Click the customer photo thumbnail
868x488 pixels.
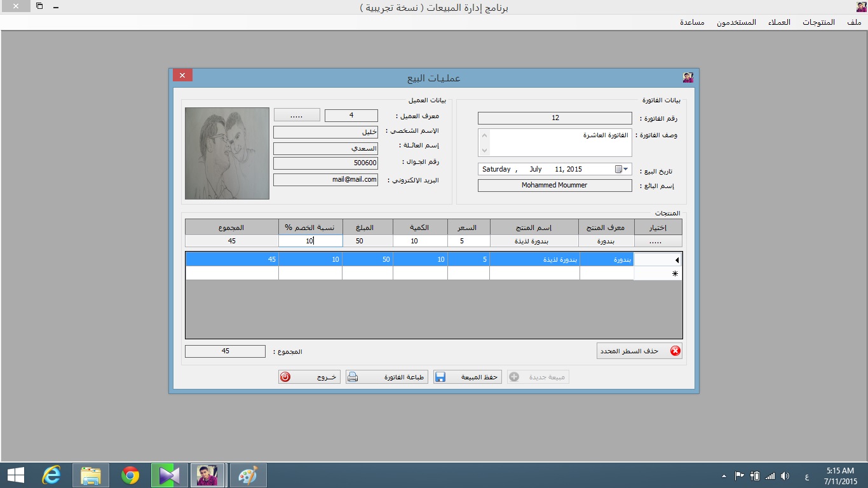coord(227,153)
